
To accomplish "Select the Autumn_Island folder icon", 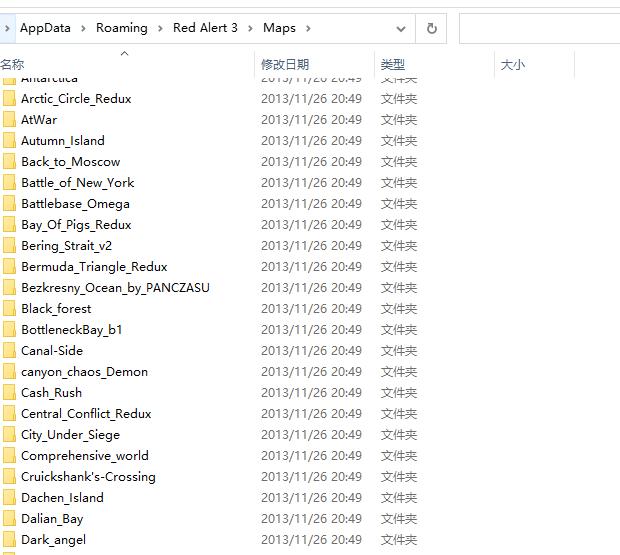I will pos(9,141).
